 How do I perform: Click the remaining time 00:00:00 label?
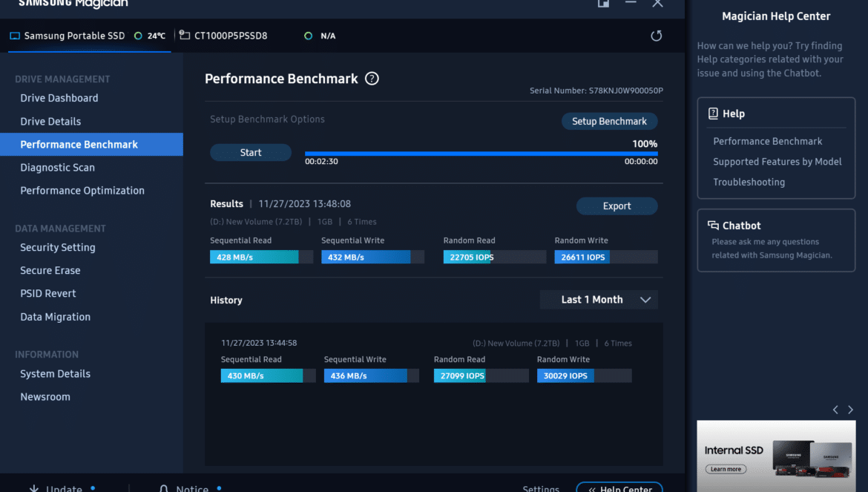(641, 162)
